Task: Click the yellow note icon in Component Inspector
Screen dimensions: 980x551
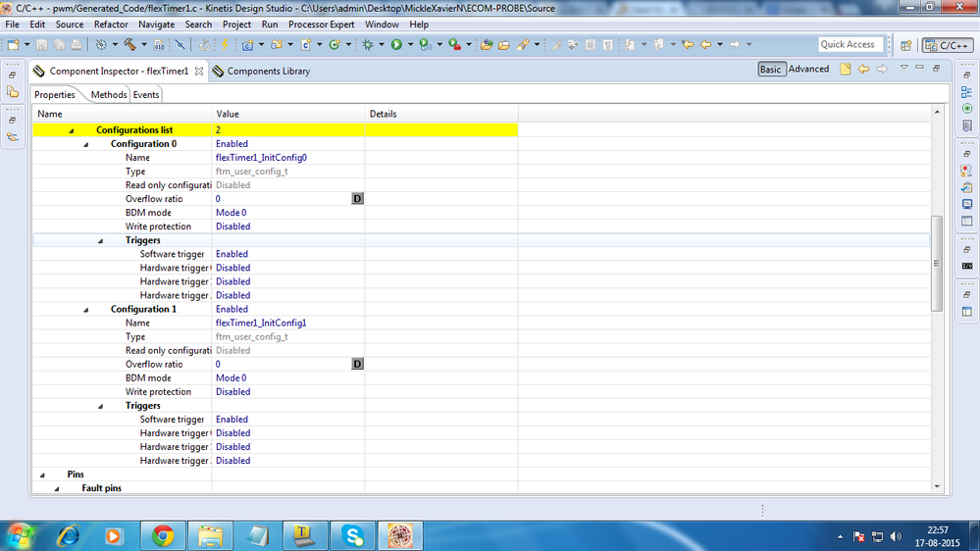Action: (845, 69)
